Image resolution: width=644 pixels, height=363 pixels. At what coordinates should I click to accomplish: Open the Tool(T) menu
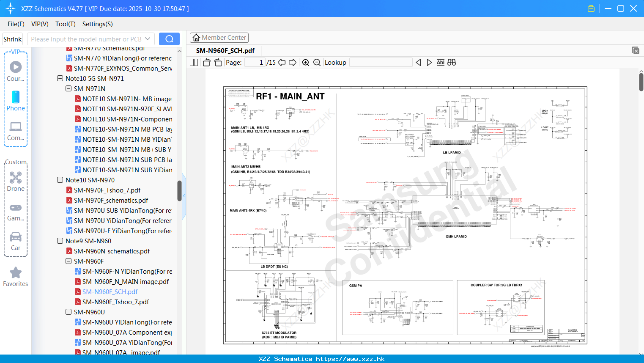click(x=66, y=24)
